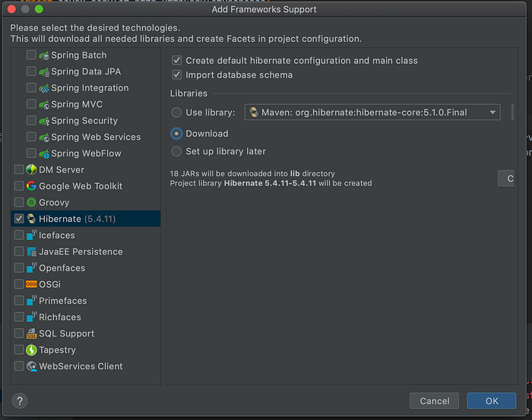
Task: Click the Tapestry framework icon
Action: click(x=31, y=350)
